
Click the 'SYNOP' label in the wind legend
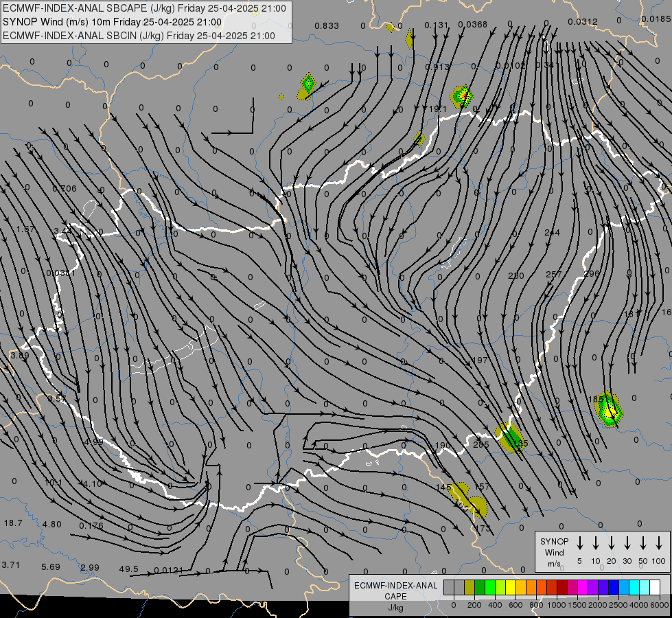coord(554,541)
